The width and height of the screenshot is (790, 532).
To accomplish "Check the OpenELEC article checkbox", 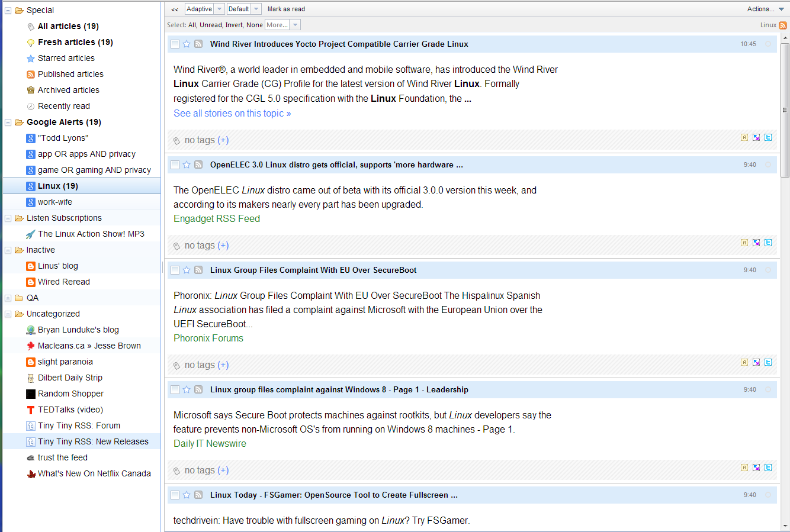I will (x=175, y=165).
